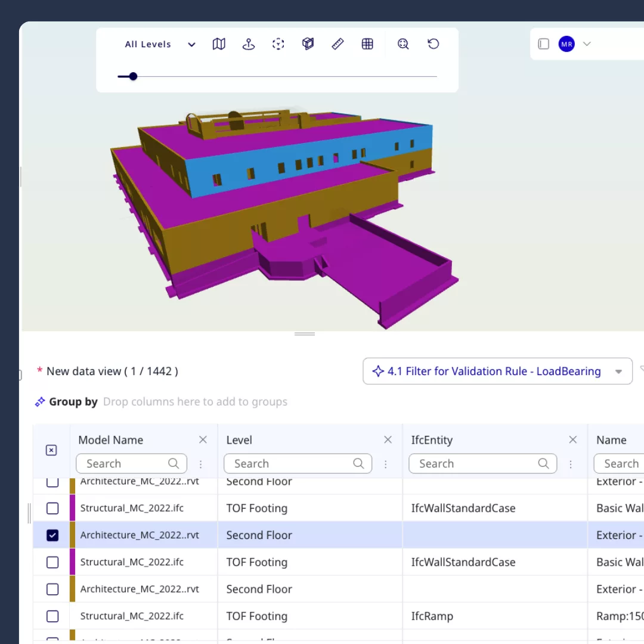Remove the IfcEntity column
The height and width of the screenshot is (644, 644).
(573, 440)
